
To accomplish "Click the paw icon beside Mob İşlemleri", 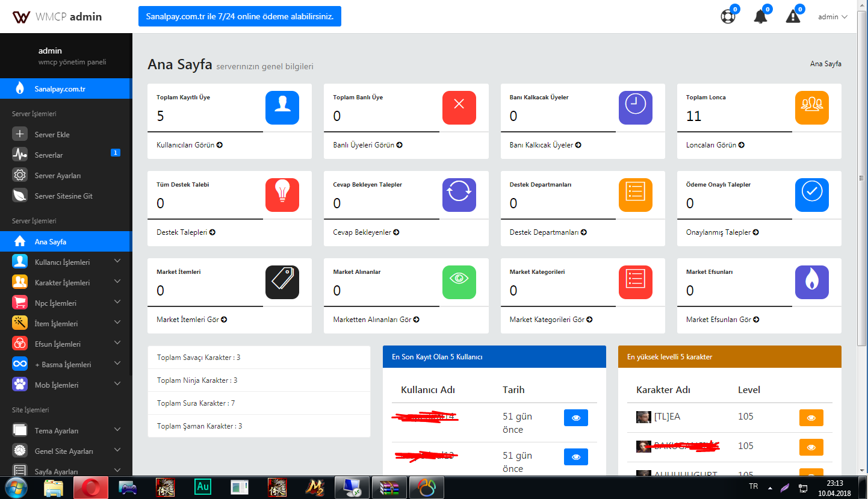I will (x=20, y=385).
